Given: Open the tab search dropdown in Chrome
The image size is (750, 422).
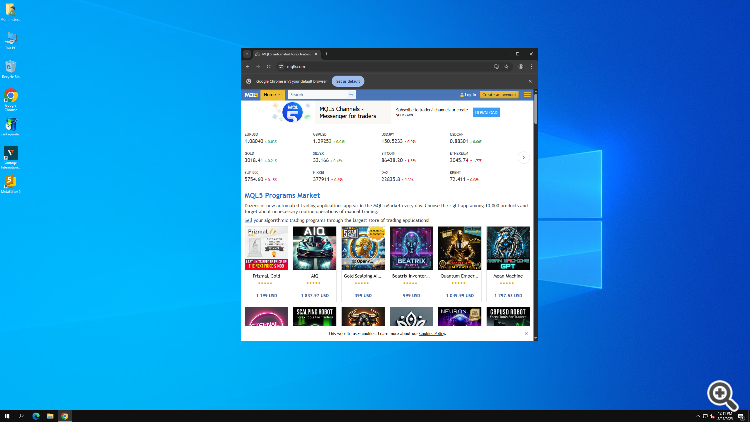Looking at the screenshot, I should tap(247, 54).
